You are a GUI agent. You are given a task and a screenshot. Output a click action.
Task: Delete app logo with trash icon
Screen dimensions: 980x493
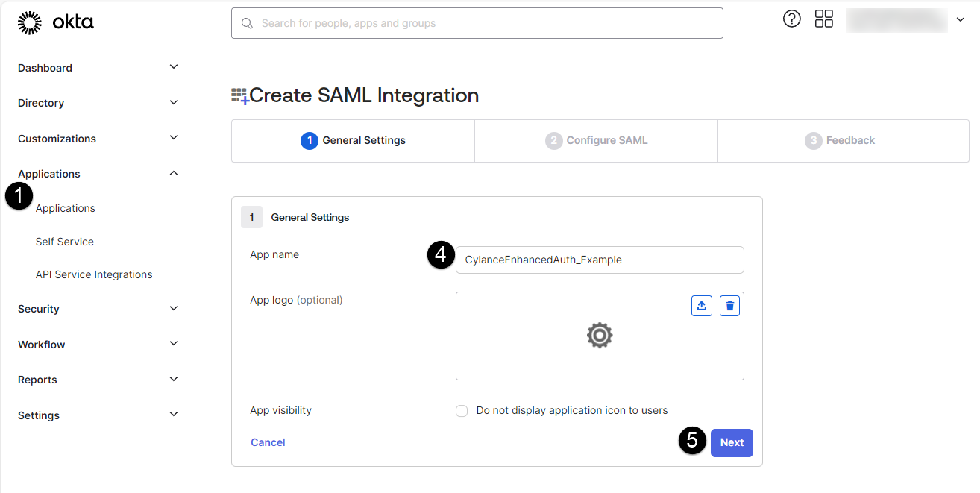(x=729, y=306)
